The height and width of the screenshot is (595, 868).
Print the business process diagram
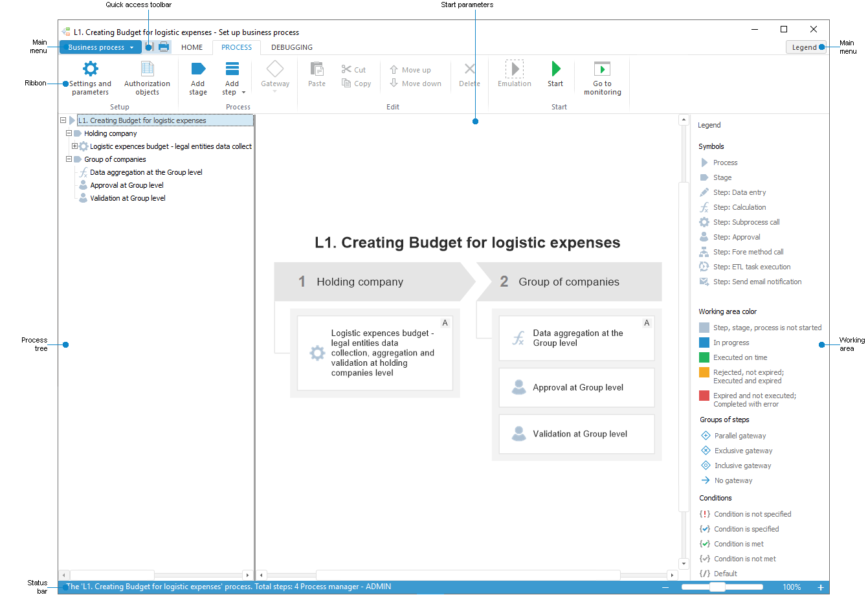coord(164,46)
